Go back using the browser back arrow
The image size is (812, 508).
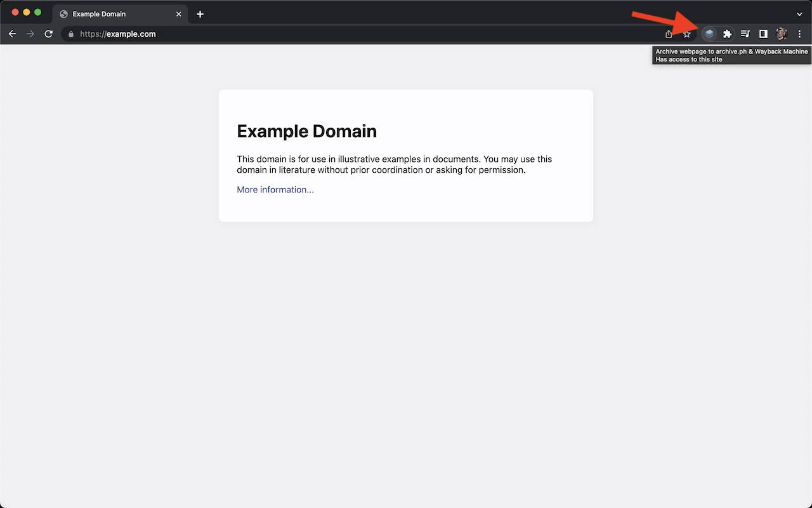[x=12, y=34]
